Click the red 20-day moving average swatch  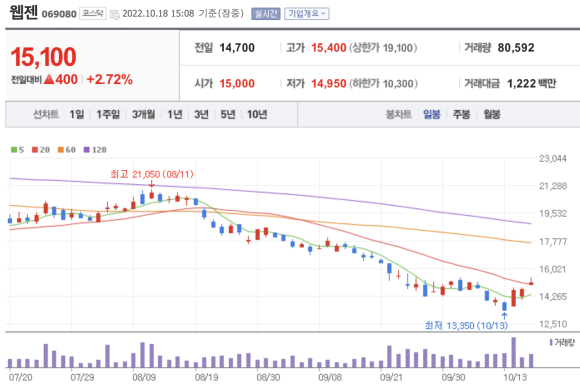35,150
